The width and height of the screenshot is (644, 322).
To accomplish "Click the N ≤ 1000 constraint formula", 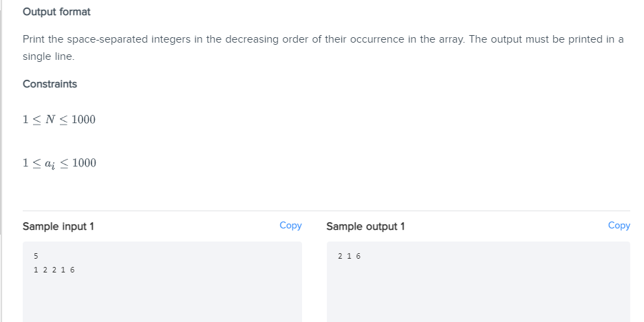I will (x=59, y=120).
